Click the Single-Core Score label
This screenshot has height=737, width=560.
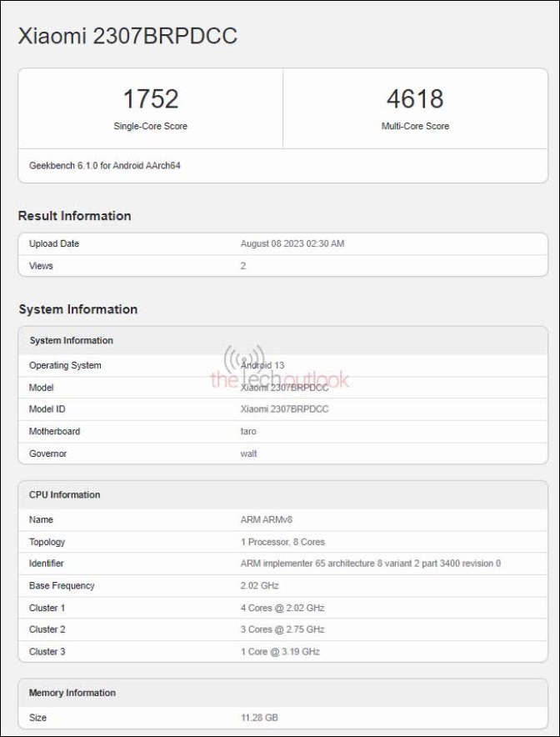pyautogui.click(x=150, y=126)
